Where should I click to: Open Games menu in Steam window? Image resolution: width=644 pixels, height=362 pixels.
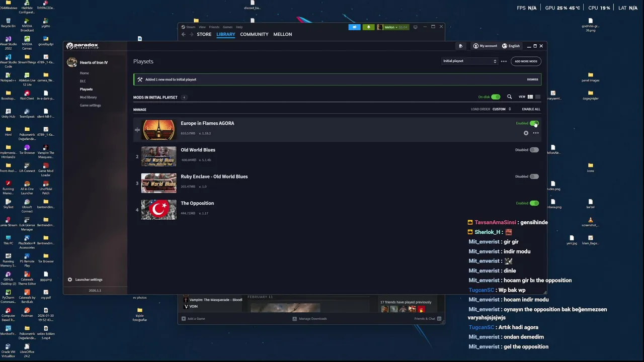pyautogui.click(x=227, y=27)
